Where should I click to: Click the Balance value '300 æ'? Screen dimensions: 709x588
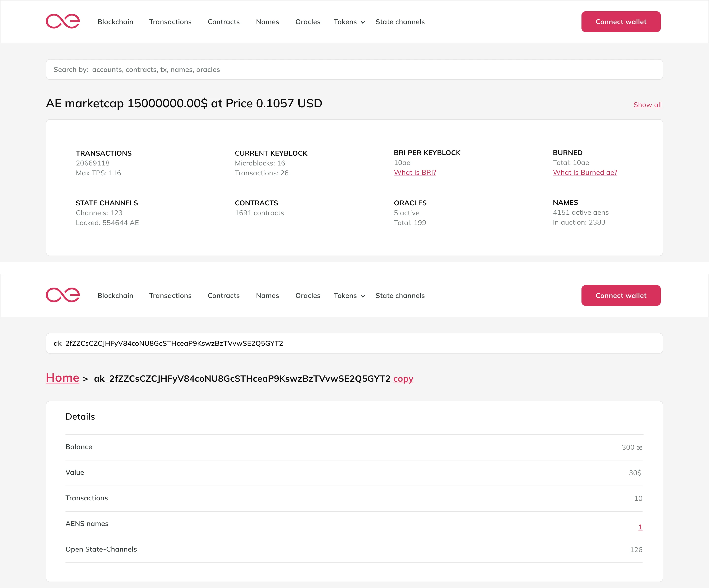632,447
